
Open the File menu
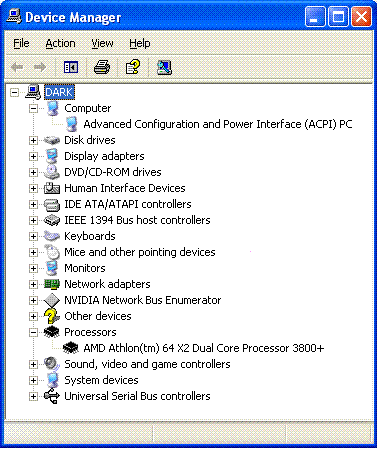[21, 43]
